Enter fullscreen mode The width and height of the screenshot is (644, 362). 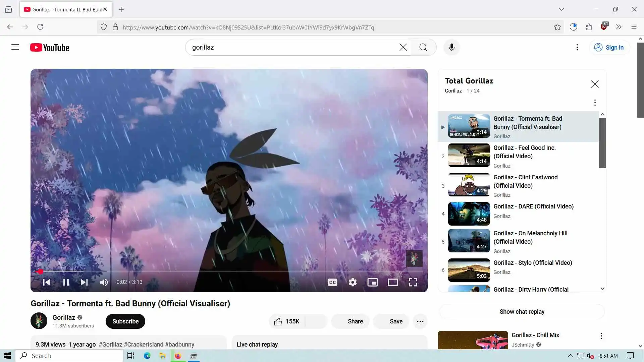point(413,282)
